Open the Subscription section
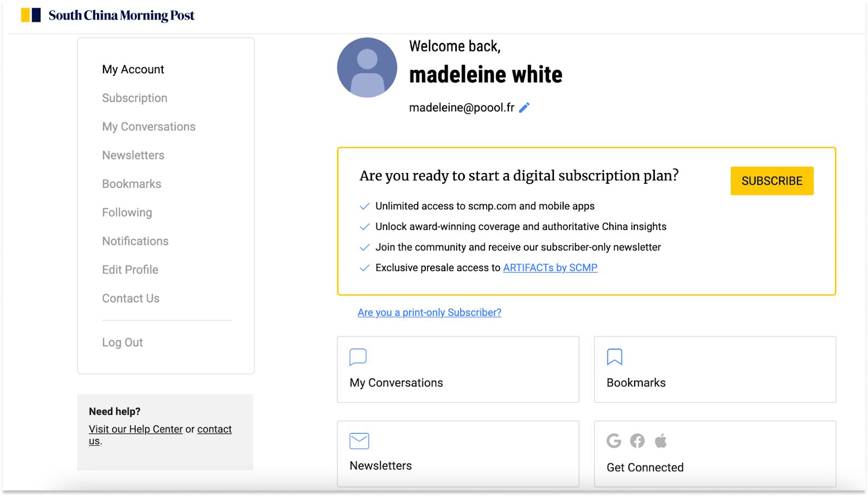The image size is (868, 496). pyautogui.click(x=135, y=98)
